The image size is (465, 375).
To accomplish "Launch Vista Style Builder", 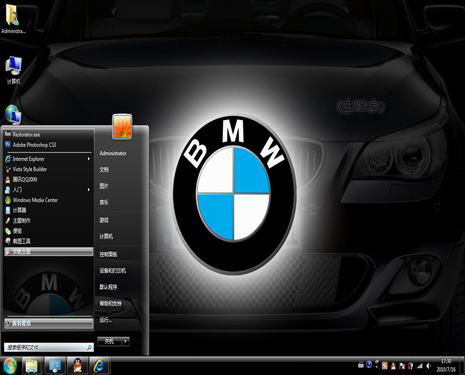I will pyautogui.click(x=48, y=169).
